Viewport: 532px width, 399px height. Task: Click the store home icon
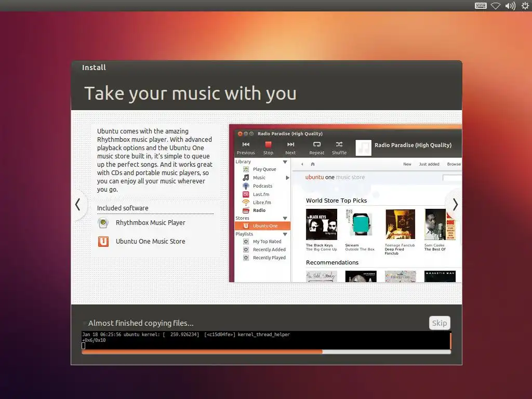coord(312,164)
